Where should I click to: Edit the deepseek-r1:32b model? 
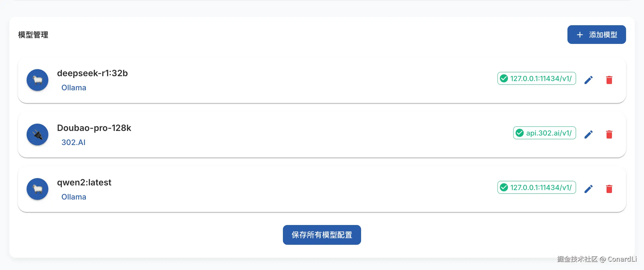588,80
